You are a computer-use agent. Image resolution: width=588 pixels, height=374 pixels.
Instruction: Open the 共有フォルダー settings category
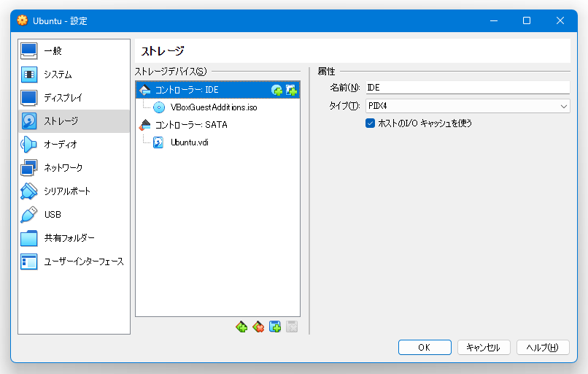[x=74, y=237]
